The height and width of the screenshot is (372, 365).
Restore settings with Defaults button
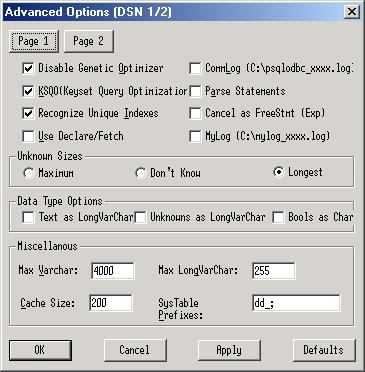coord(324,350)
